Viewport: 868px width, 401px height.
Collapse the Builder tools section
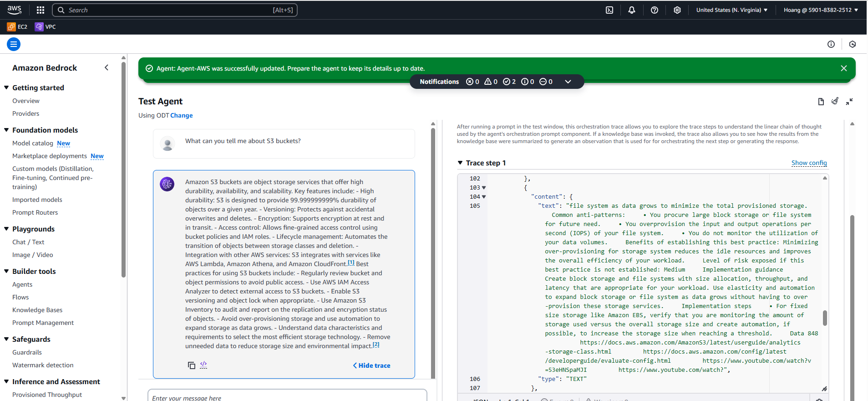pyautogui.click(x=6, y=271)
